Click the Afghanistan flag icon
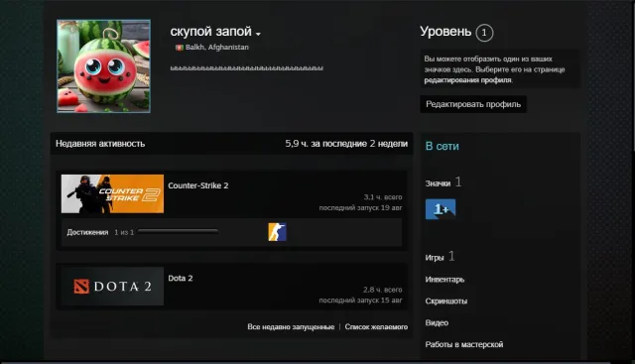 tap(179, 48)
